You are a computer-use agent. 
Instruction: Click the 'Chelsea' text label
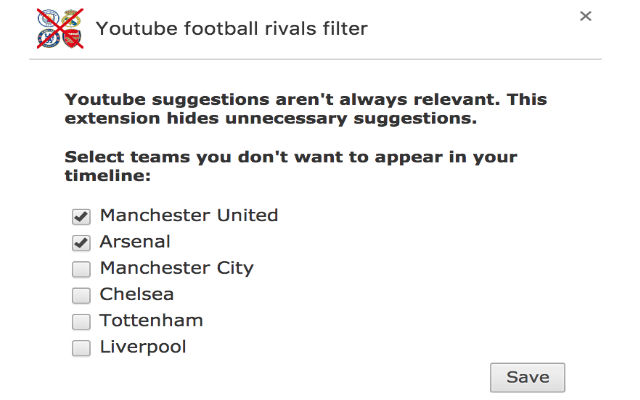137,294
